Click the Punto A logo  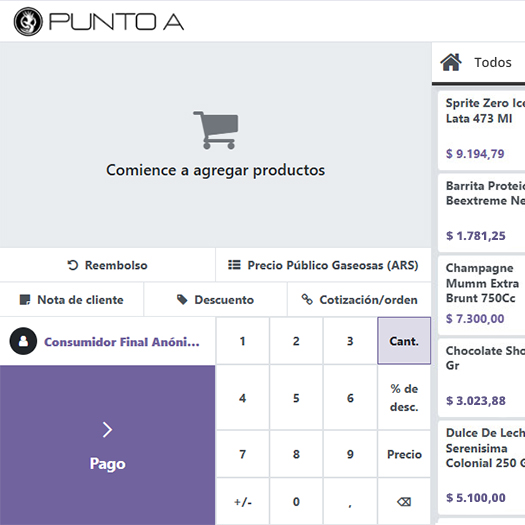click(98, 22)
